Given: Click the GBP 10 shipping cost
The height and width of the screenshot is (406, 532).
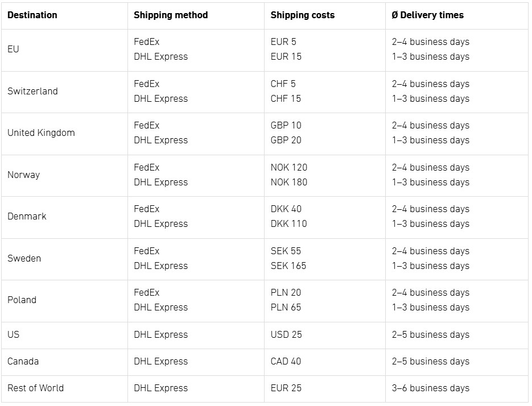Looking at the screenshot, I should (x=286, y=125).
